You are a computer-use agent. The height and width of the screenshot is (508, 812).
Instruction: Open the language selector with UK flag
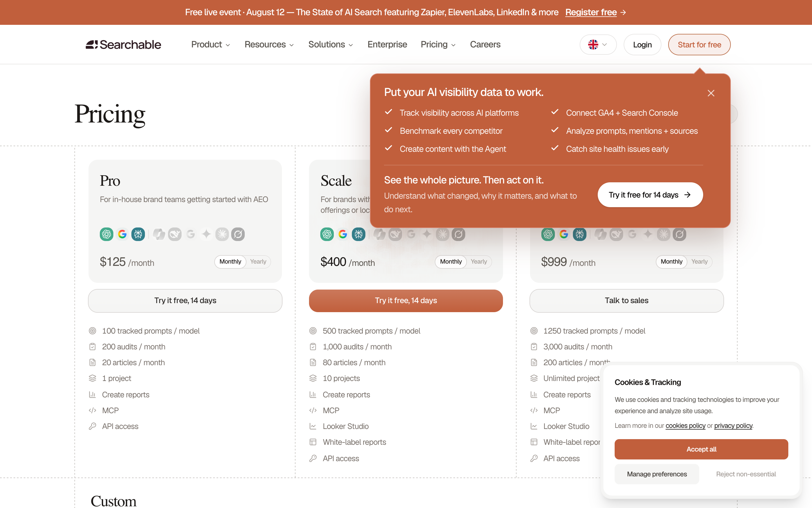598,45
